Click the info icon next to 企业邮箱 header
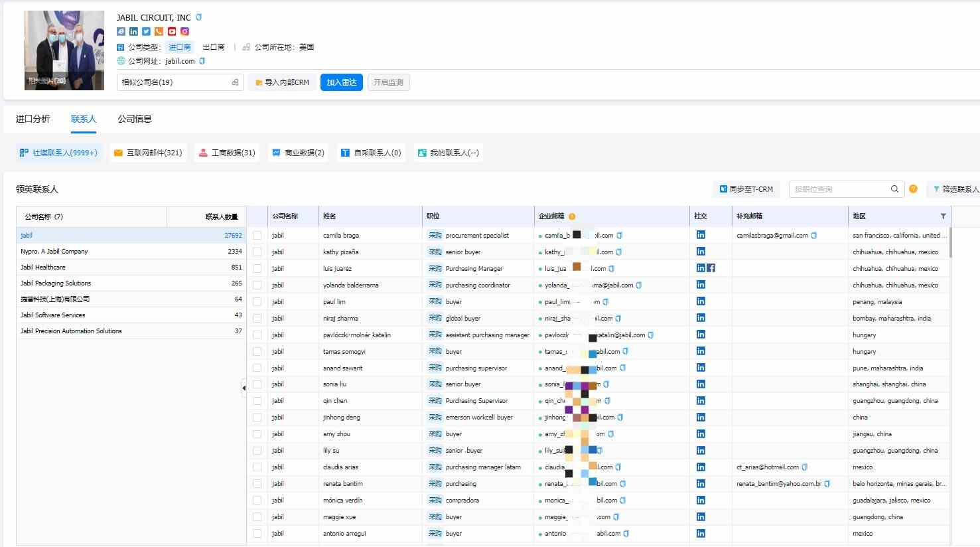Image resolution: width=980 pixels, height=547 pixels. [572, 216]
